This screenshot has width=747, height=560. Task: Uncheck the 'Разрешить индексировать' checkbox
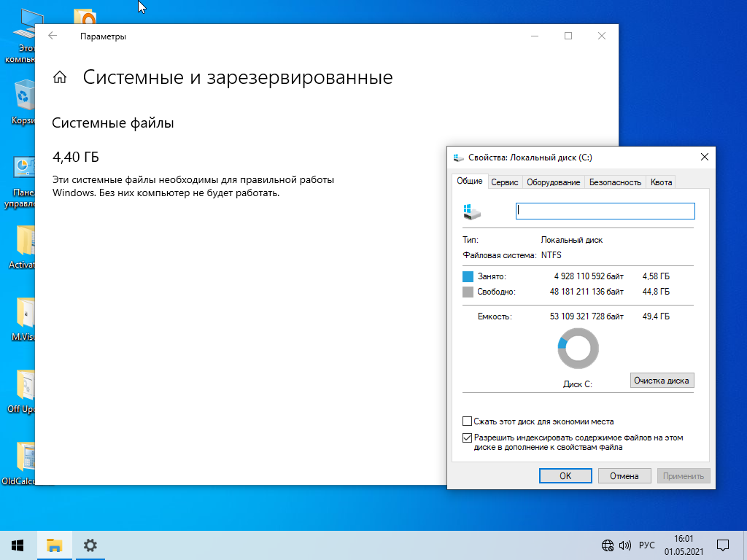pyautogui.click(x=467, y=437)
